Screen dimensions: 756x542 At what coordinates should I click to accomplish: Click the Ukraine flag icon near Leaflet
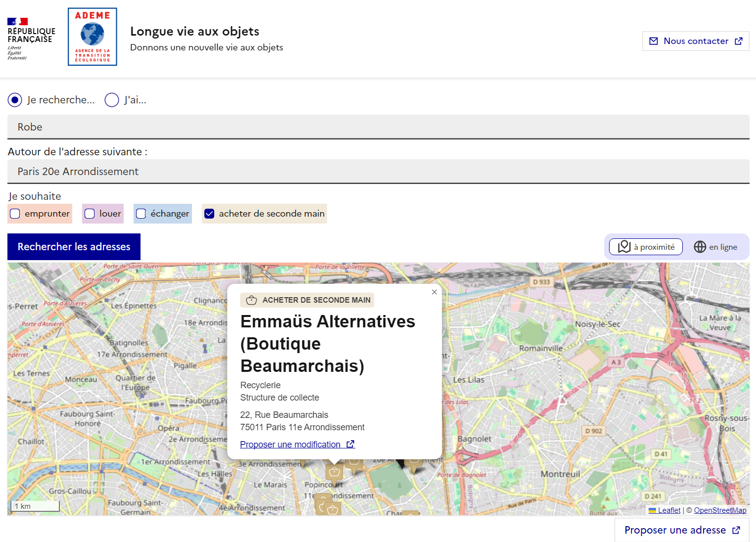tap(652, 510)
